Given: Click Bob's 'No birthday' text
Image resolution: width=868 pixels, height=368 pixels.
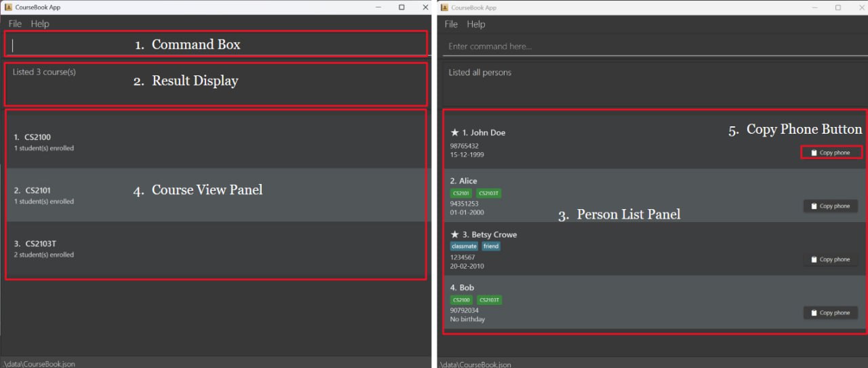Looking at the screenshot, I should (x=468, y=319).
